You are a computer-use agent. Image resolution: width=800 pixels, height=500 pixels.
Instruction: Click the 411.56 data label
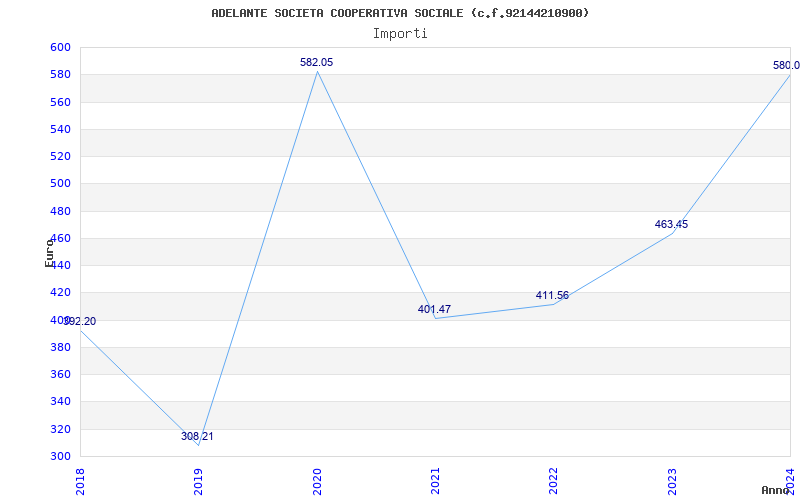(x=552, y=295)
